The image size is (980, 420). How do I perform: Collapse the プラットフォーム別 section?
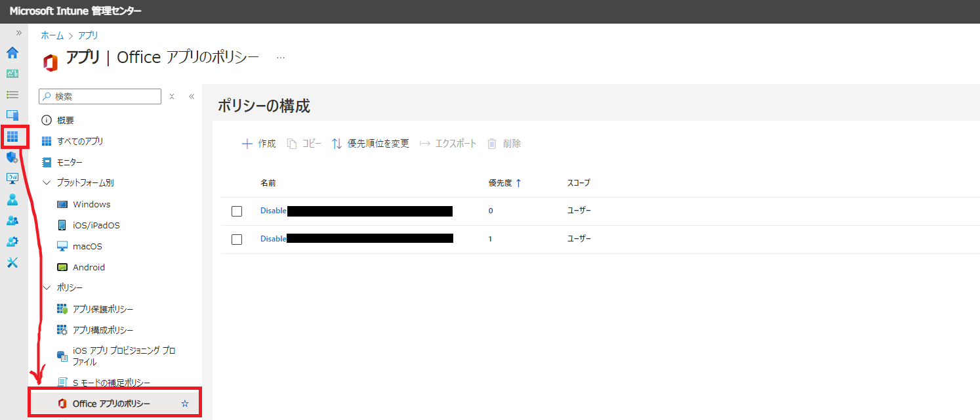click(x=46, y=182)
